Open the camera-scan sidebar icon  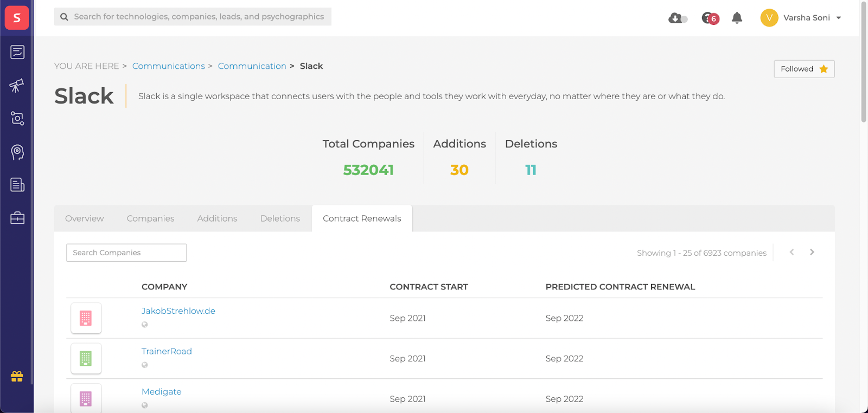click(x=17, y=119)
